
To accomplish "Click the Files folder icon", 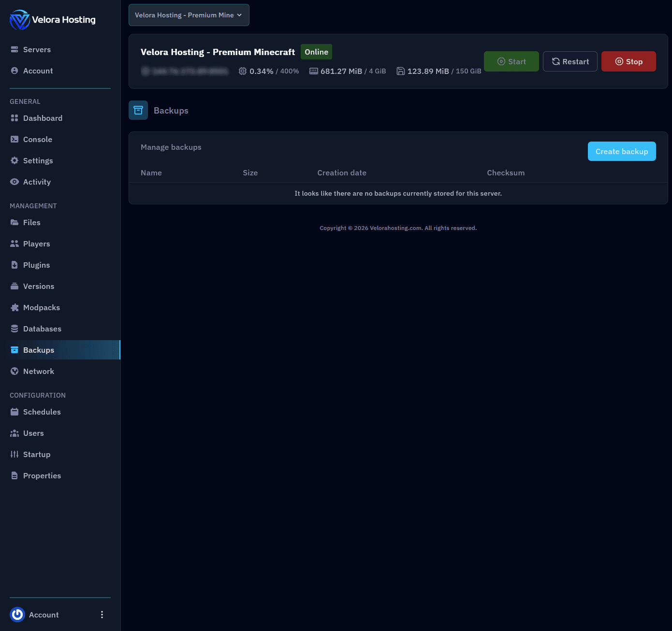I will [x=15, y=222].
